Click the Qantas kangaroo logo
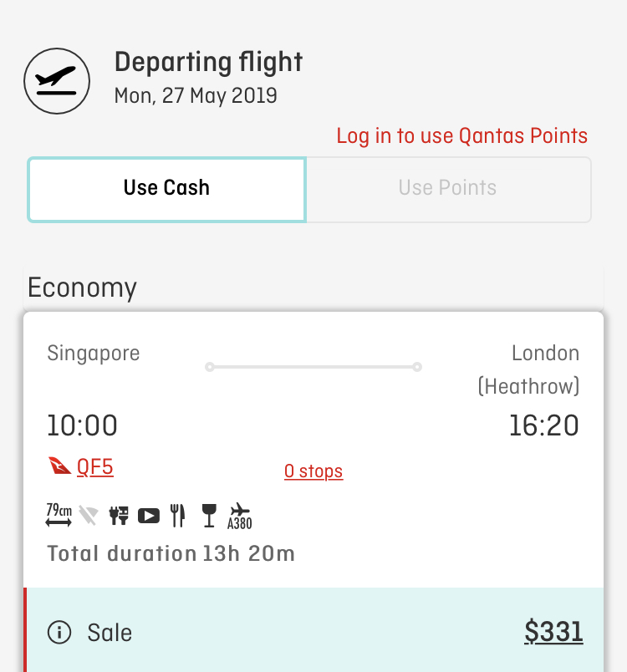This screenshot has width=627, height=672. (59, 466)
